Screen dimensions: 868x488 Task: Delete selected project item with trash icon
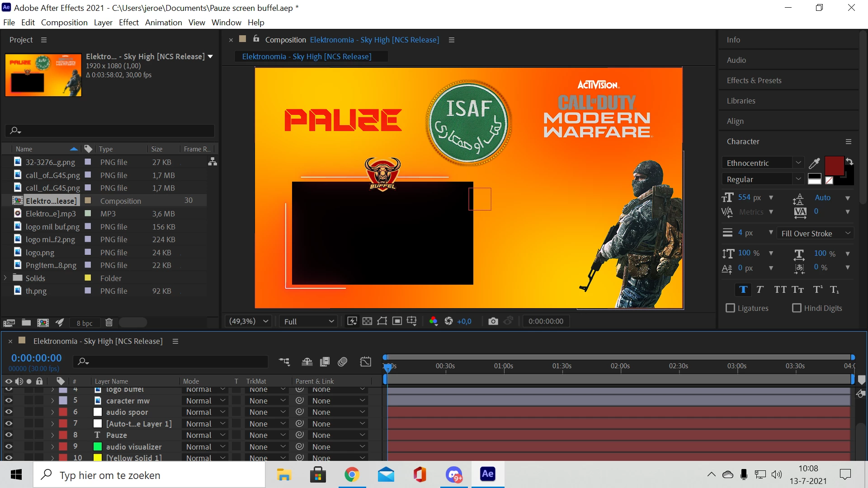[x=109, y=323]
